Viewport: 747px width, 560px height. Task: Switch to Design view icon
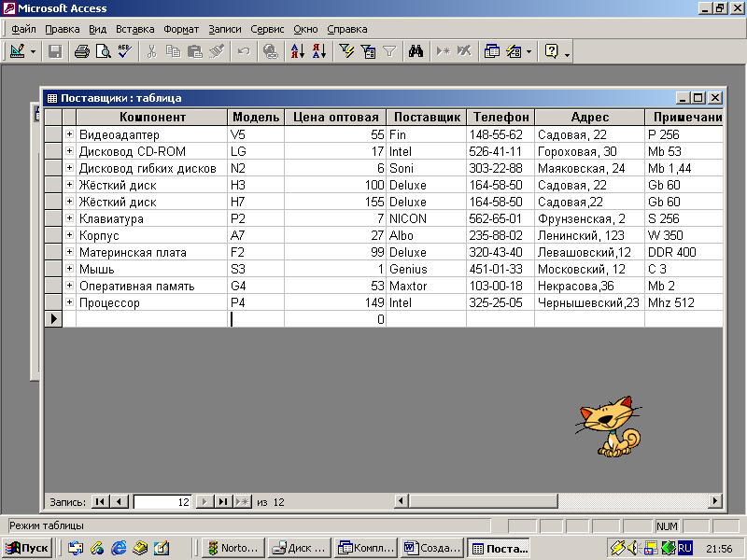(18, 51)
